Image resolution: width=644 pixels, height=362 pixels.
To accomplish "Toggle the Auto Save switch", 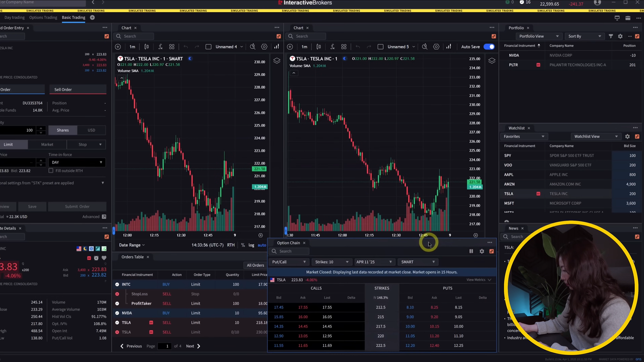I will (x=489, y=47).
